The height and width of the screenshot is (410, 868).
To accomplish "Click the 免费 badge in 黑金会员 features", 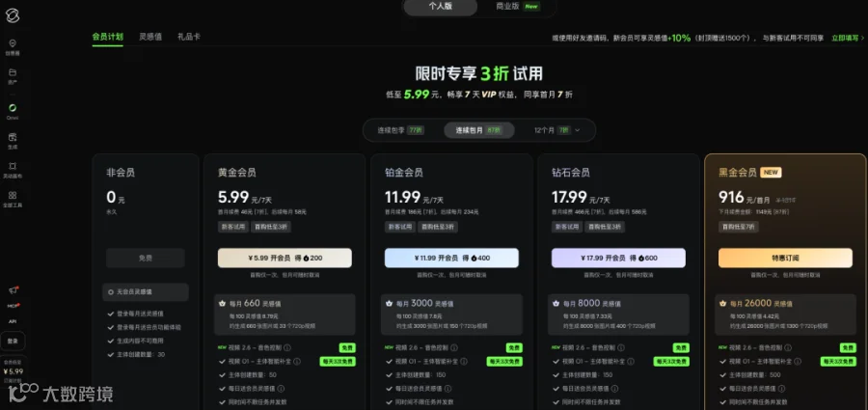I will click(848, 348).
